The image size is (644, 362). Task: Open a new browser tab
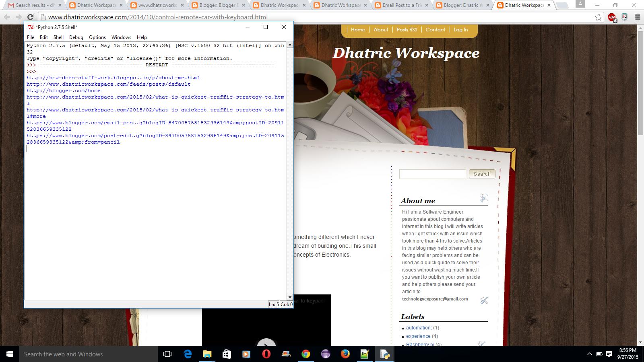[x=562, y=6]
